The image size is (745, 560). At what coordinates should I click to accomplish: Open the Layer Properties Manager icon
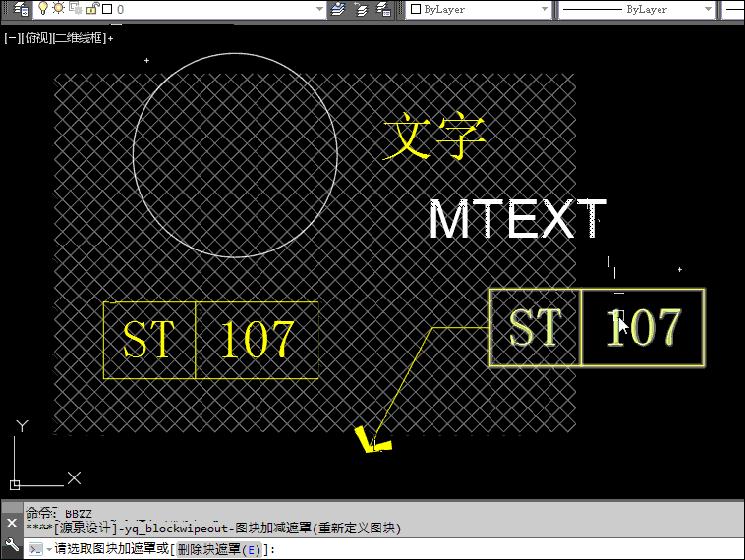click(20, 9)
